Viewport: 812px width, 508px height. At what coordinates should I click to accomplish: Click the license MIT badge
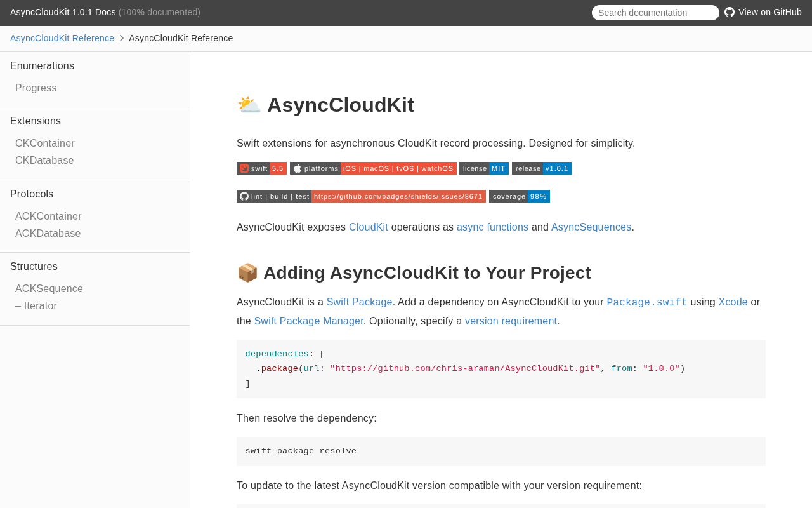pos(484,168)
